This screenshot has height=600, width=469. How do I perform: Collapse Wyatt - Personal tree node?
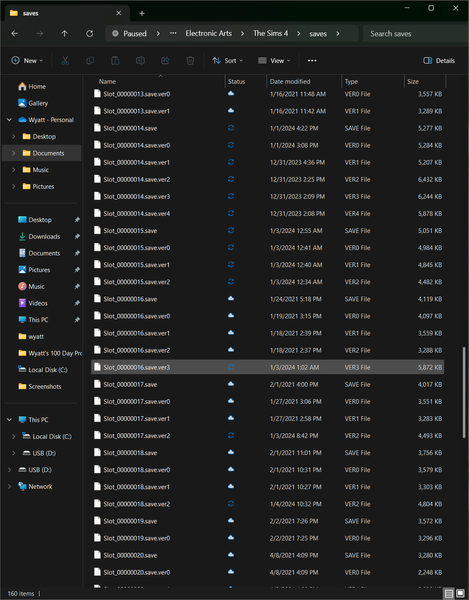click(10, 120)
